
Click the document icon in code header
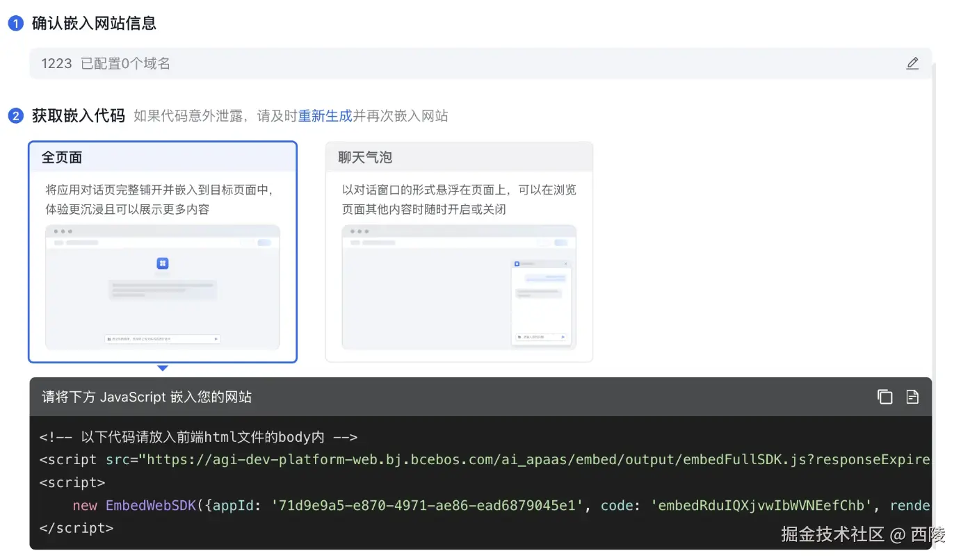coord(912,397)
